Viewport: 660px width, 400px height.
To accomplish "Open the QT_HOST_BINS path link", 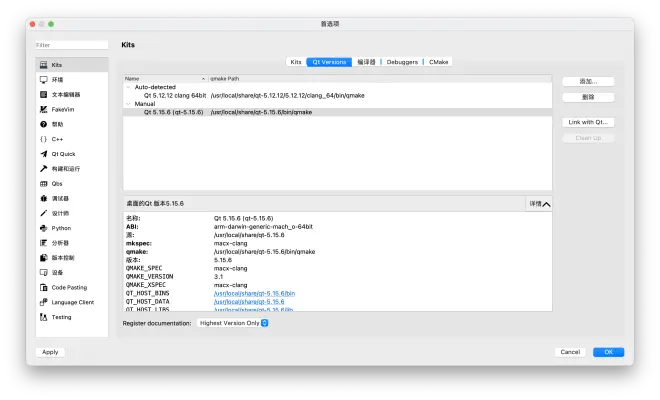I will (x=254, y=293).
